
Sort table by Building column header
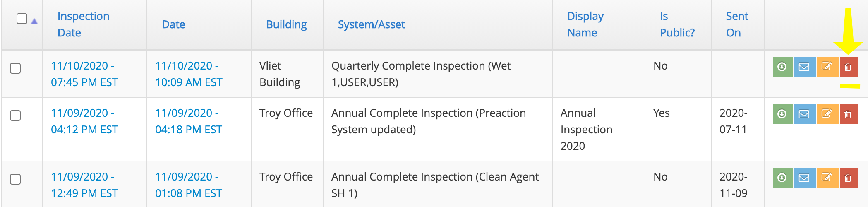286,24
